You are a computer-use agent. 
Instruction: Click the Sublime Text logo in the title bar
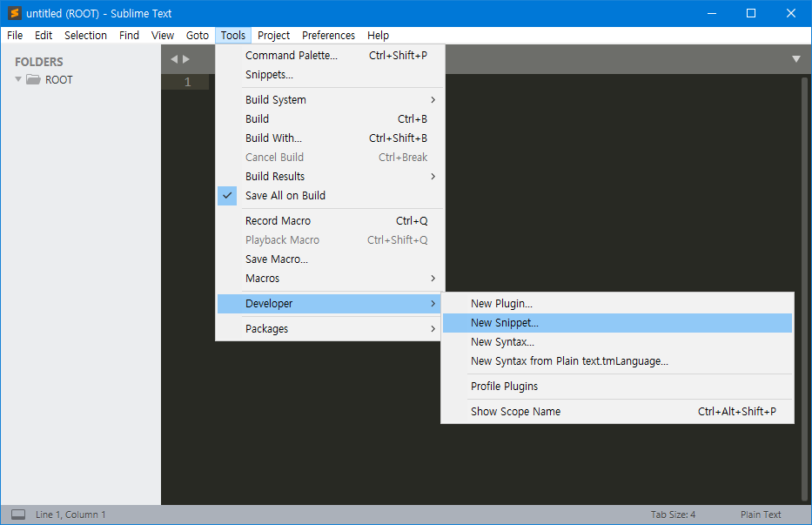14,13
